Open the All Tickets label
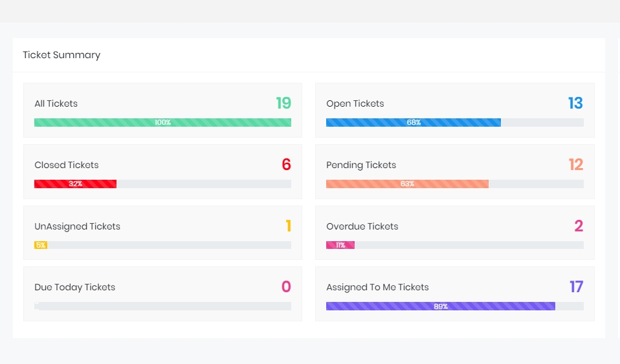 pos(56,103)
